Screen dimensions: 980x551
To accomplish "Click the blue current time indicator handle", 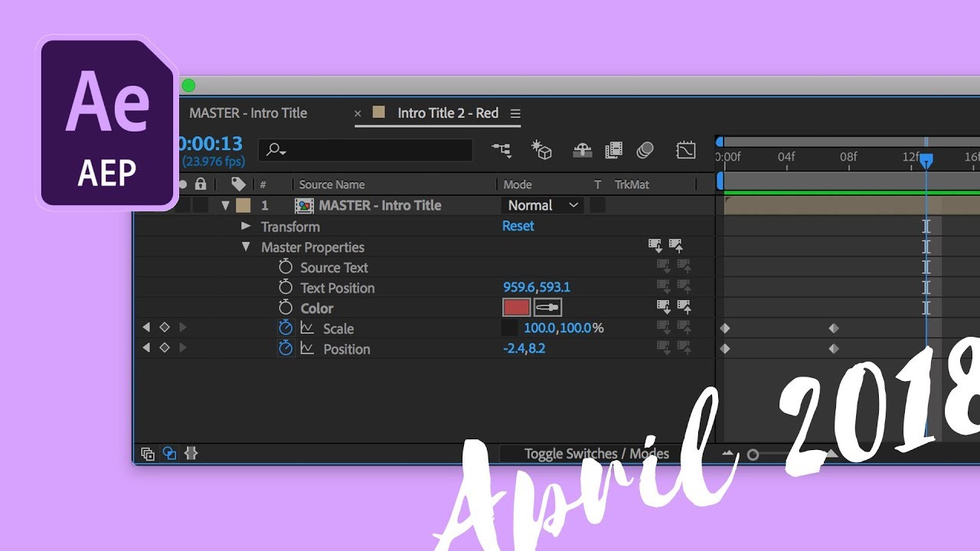I will (x=926, y=161).
